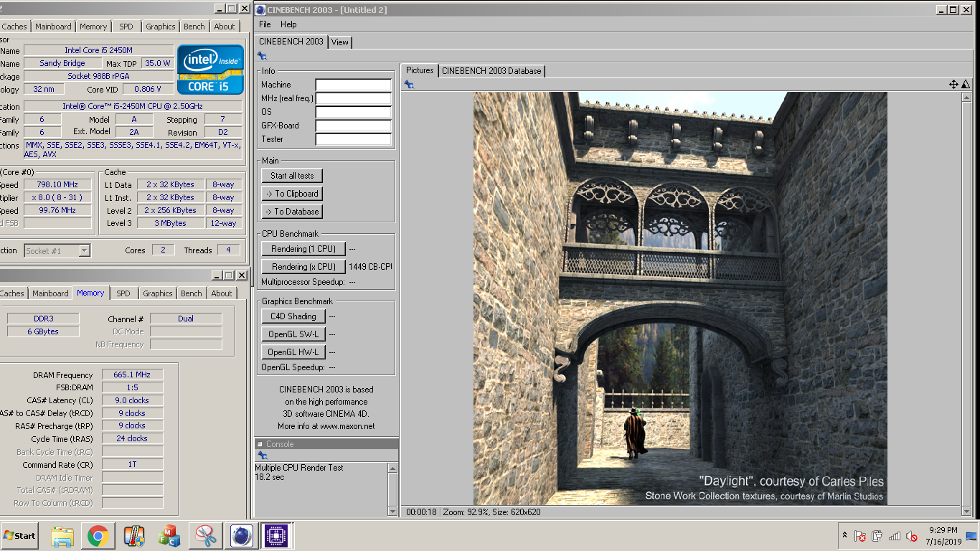Click the console scrollbar down arrow
Image resolution: width=980 pixels, height=551 pixels.
[392, 511]
